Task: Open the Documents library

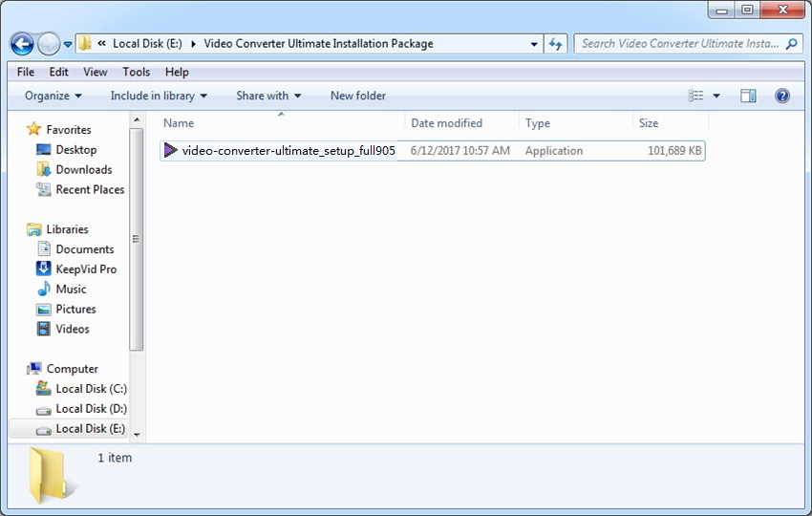Action: pos(85,249)
